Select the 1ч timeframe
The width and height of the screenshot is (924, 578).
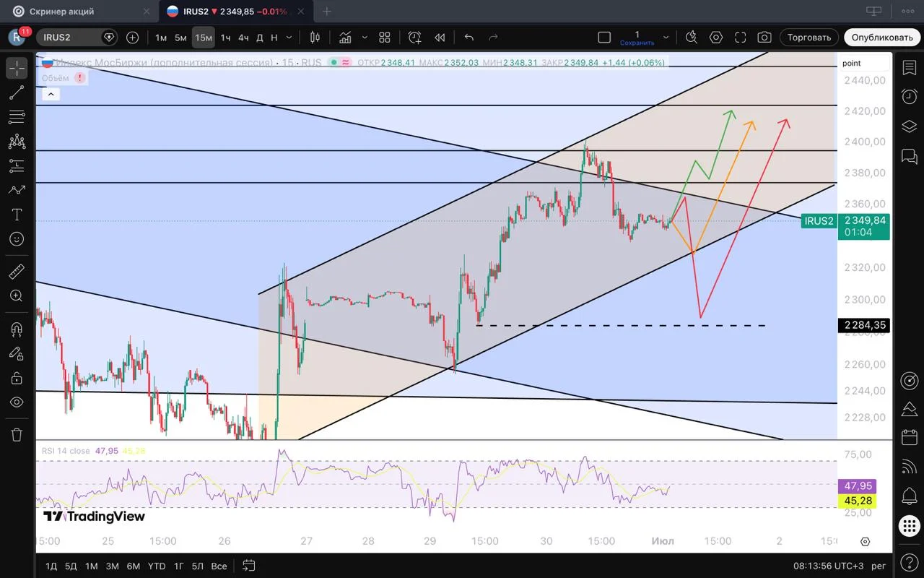click(225, 38)
